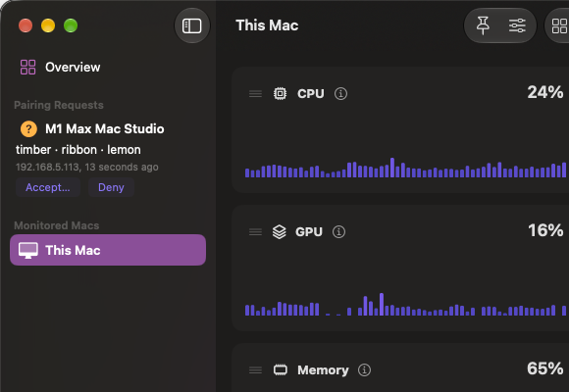
Task: Click the GPU usage bar graph
Action: (406, 305)
